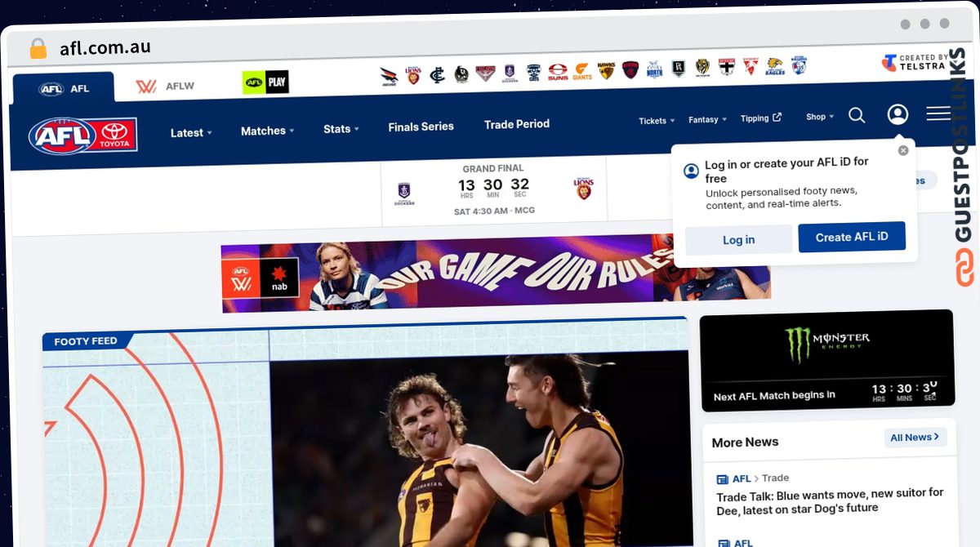Open the GWS Giants logo

(x=581, y=71)
